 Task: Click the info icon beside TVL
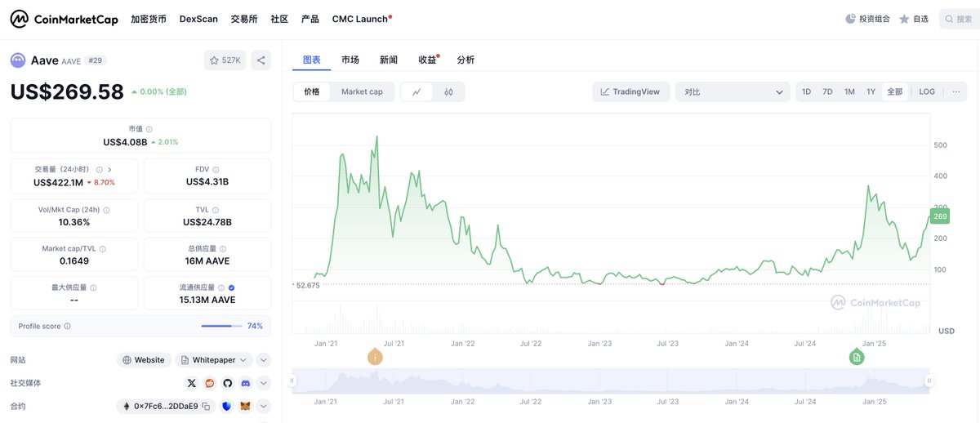click(x=216, y=210)
